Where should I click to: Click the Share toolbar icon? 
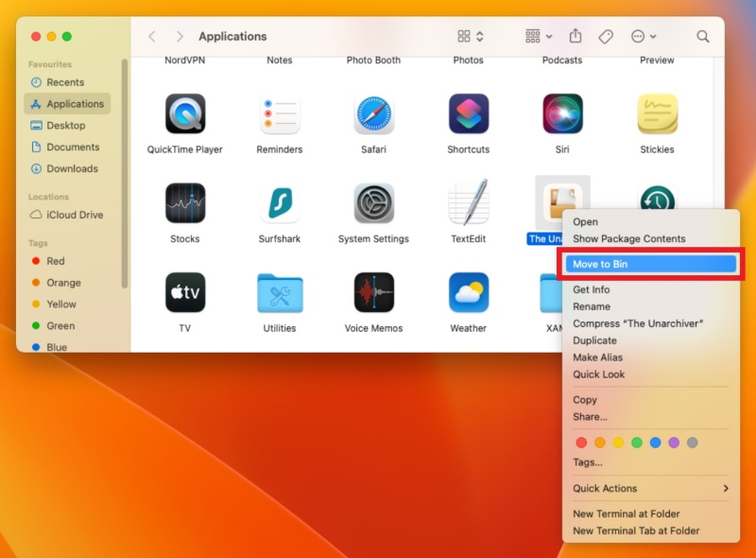[576, 36]
